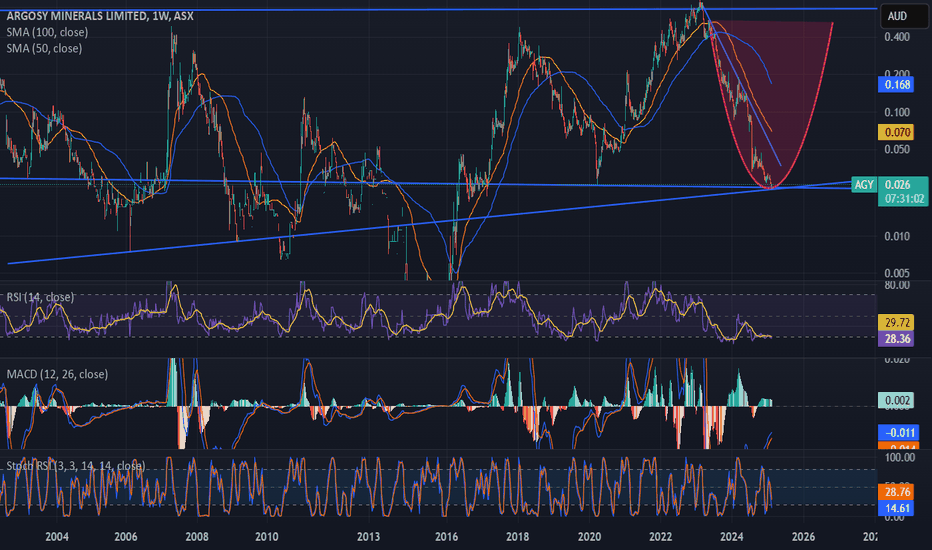Click the 28.36 RSI value label
This screenshot has height=550, width=932.
pos(897,338)
